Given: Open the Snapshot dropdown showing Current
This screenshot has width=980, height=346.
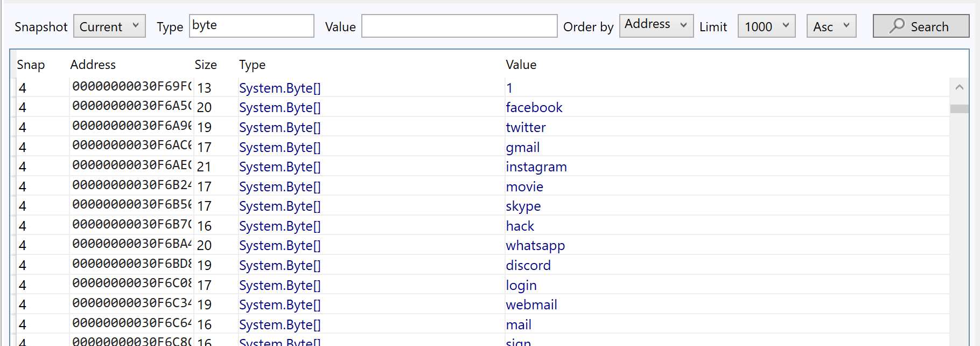Looking at the screenshot, I should [109, 26].
